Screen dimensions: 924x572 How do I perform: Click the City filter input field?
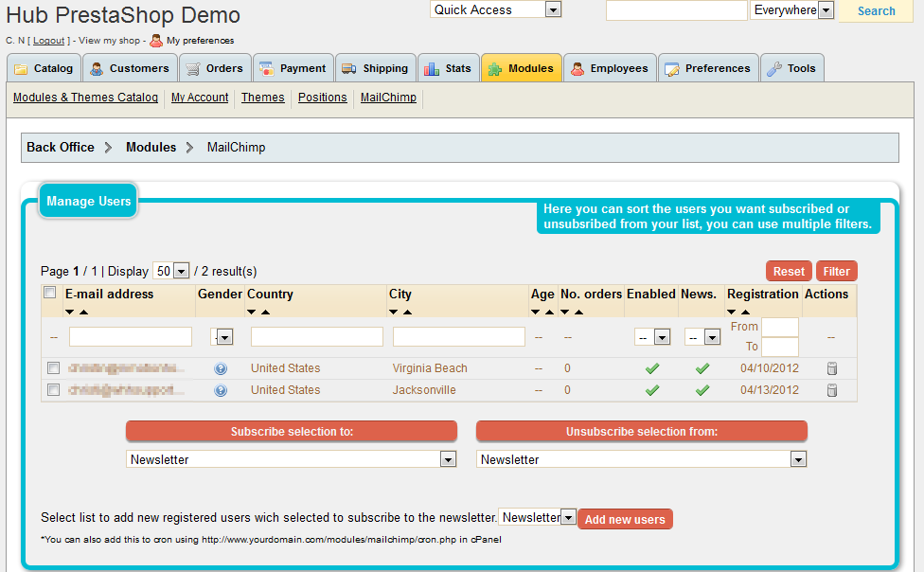(458, 336)
